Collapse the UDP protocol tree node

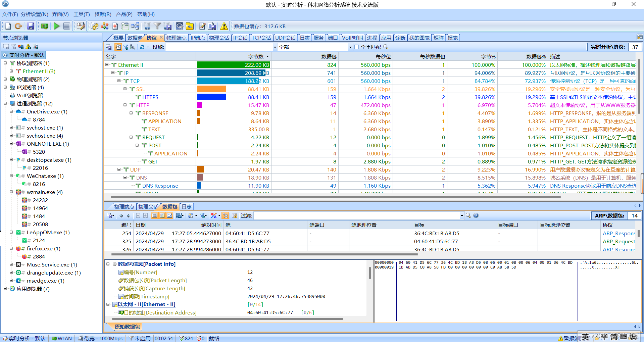(119, 169)
